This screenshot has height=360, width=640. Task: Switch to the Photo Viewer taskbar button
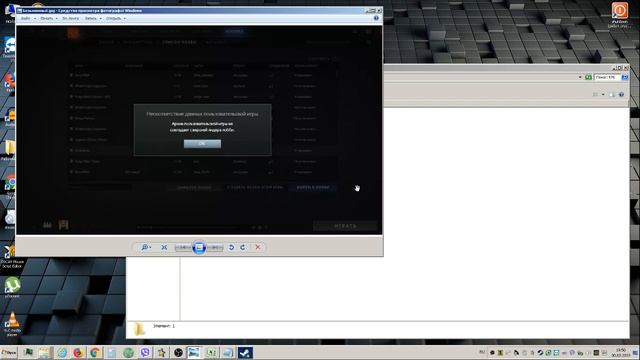pyautogui.click(x=194, y=352)
